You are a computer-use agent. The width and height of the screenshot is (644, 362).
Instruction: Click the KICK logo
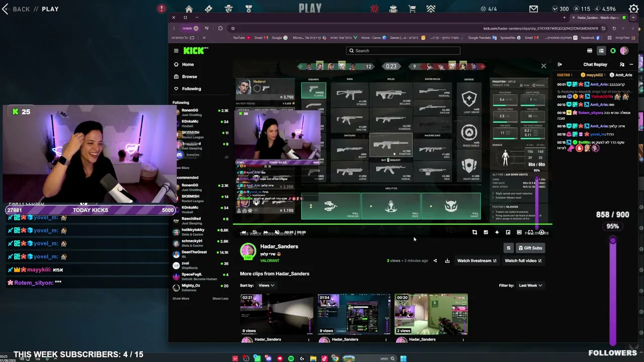[195, 50]
